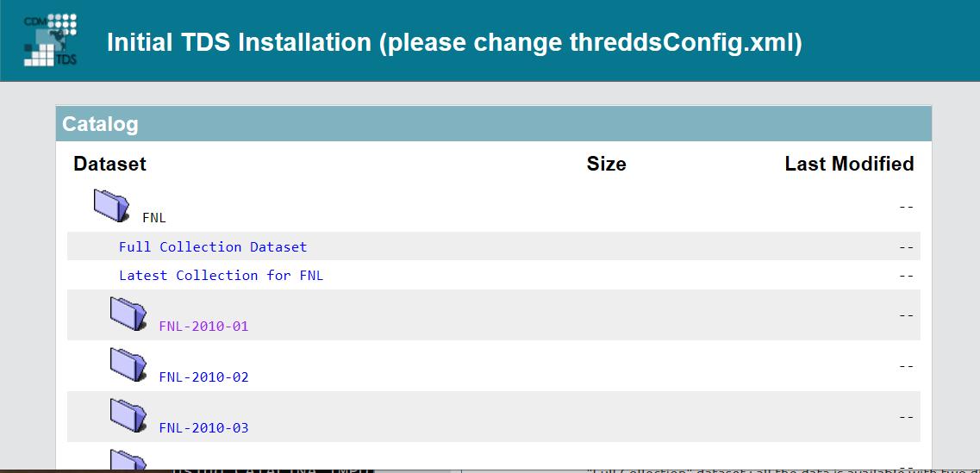The width and height of the screenshot is (980, 473).
Task: Open Latest Collection for FNL link
Action: pos(221,276)
